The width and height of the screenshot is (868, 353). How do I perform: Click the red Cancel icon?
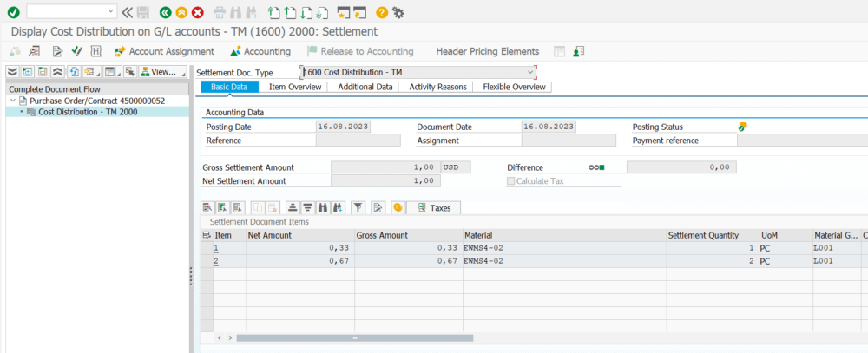click(198, 11)
